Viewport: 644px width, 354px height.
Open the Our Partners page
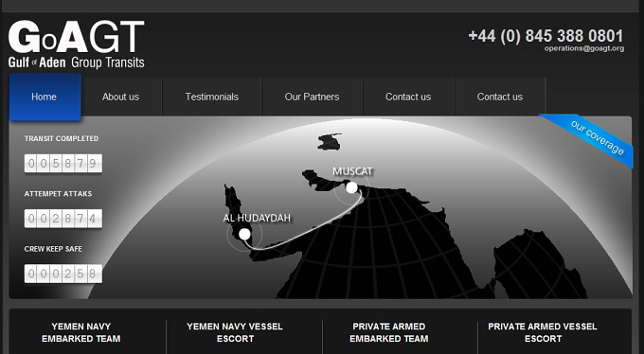click(312, 97)
